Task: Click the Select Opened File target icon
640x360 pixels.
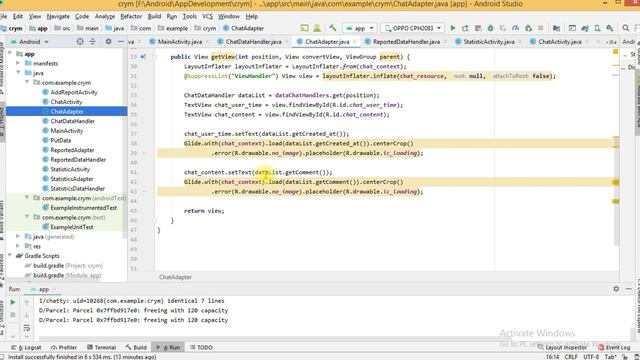Action: click(x=80, y=42)
